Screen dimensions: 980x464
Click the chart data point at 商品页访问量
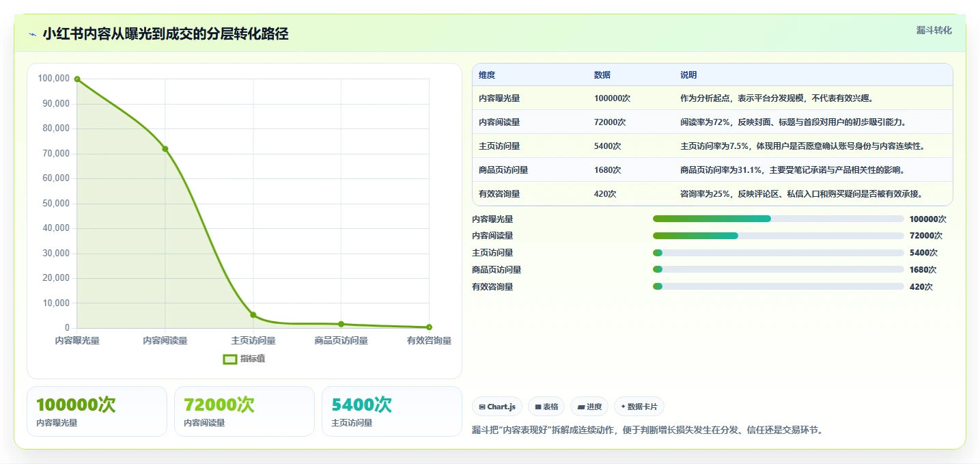pos(341,324)
